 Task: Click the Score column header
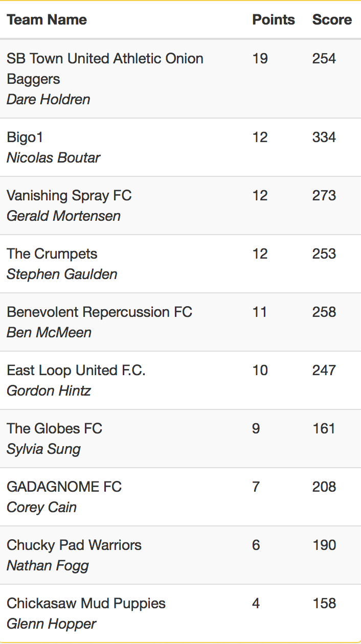pyautogui.click(x=332, y=20)
